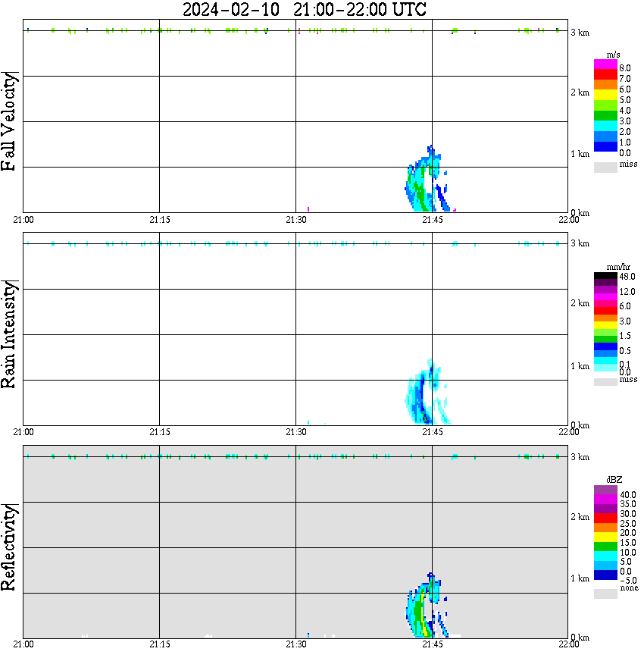Viewport: 644px width, 658px height.
Task: Select the magenta swatch in Fall Velocity legend
Action: tap(605, 64)
